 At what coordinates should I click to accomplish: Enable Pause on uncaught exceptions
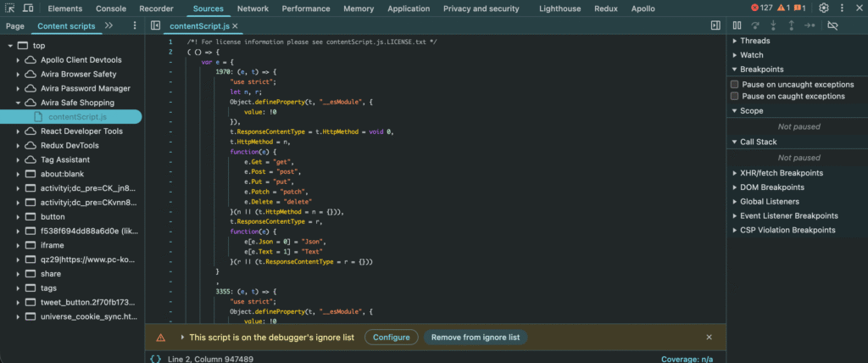click(735, 84)
